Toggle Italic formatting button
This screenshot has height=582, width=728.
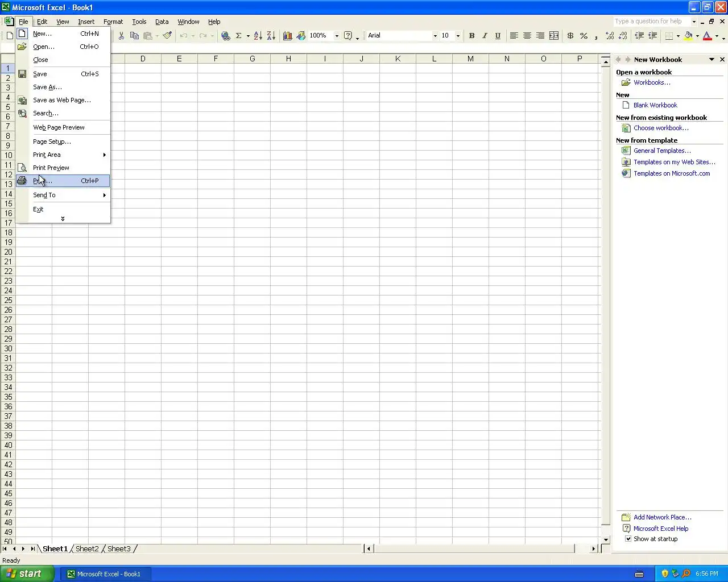(485, 35)
